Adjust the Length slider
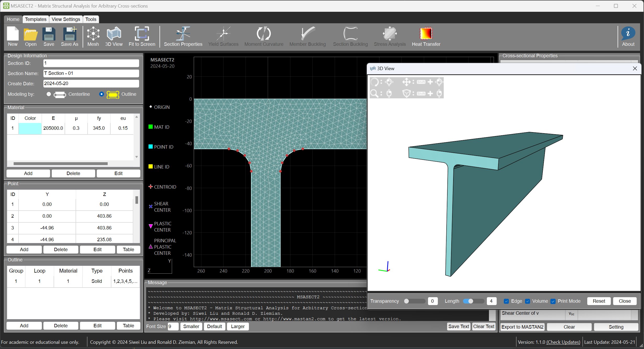The height and width of the screenshot is (349, 644). pyautogui.click(x=474, y=301)
